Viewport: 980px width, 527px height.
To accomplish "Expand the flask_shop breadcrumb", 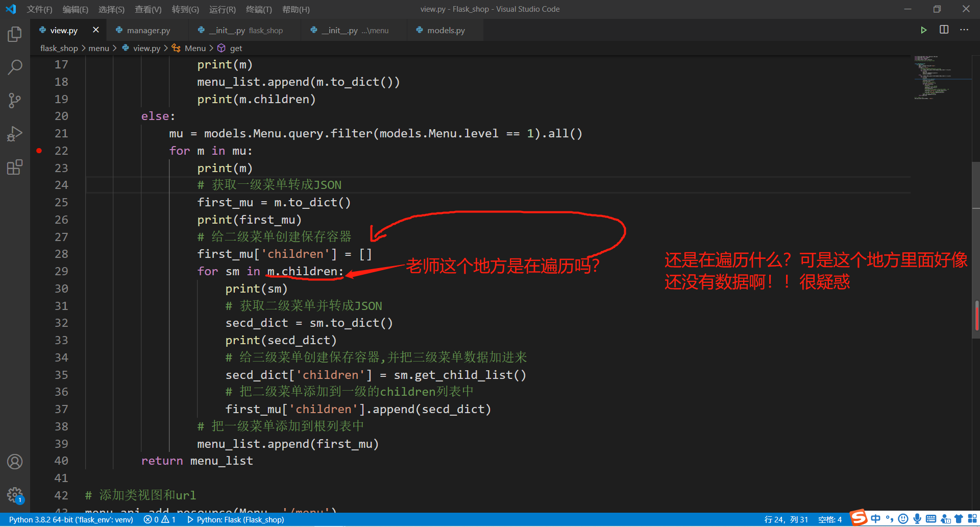I will point(59,48).
